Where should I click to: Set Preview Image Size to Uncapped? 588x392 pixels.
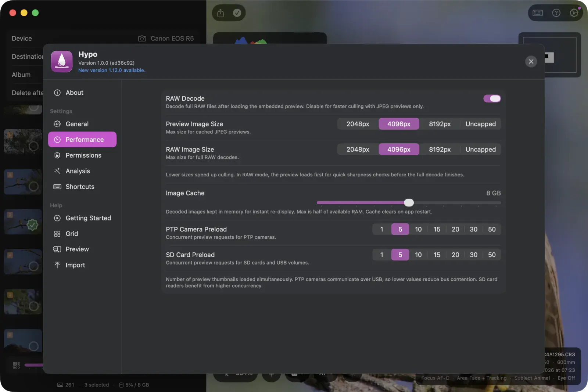[x=481, y=124]
